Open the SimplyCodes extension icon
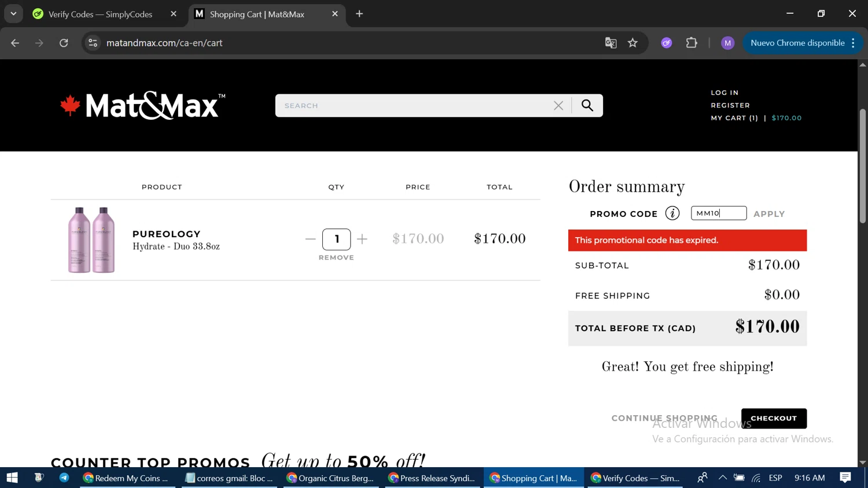 click(x=667, y=43)
